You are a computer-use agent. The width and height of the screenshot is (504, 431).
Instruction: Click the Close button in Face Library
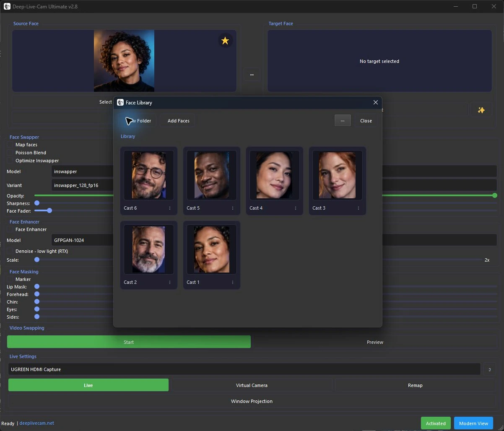coord(366,121)
